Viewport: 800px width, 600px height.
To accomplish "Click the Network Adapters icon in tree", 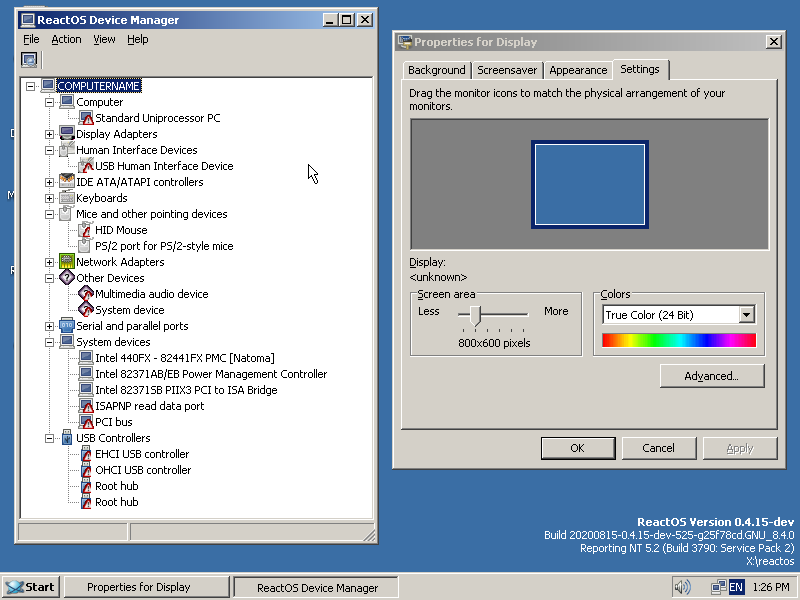I will point(67,262).
